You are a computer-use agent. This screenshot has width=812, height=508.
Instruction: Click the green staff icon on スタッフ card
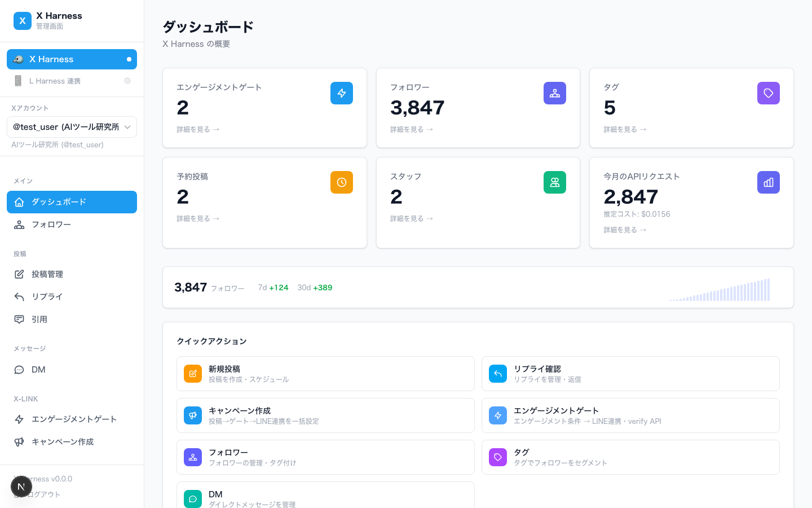554,182
